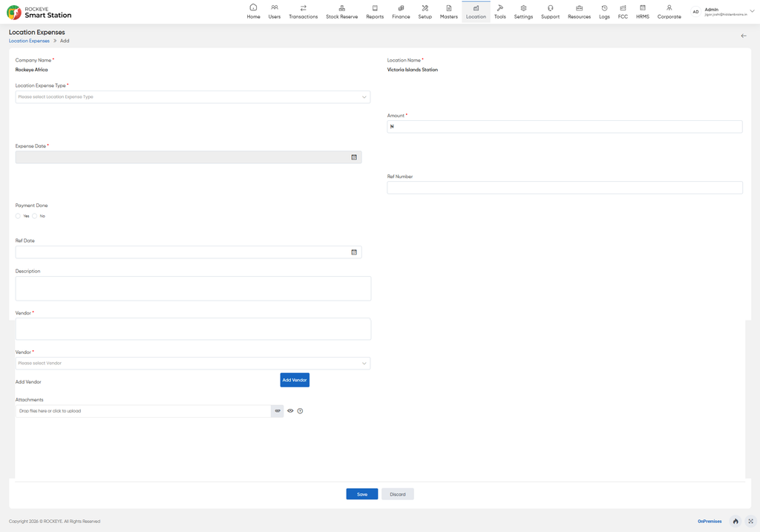Preview attachments with the eye icon
This screenshot has height=532, width=760.
coord(290,411)
